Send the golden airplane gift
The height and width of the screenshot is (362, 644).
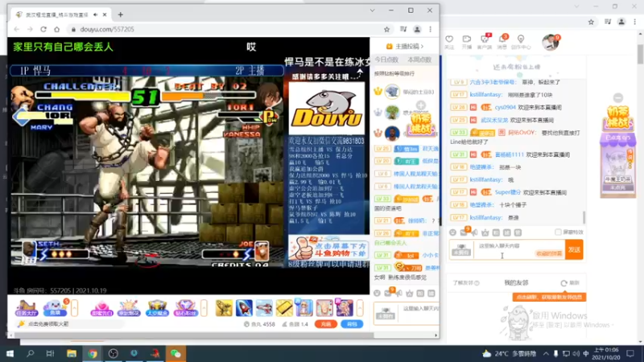224,308
